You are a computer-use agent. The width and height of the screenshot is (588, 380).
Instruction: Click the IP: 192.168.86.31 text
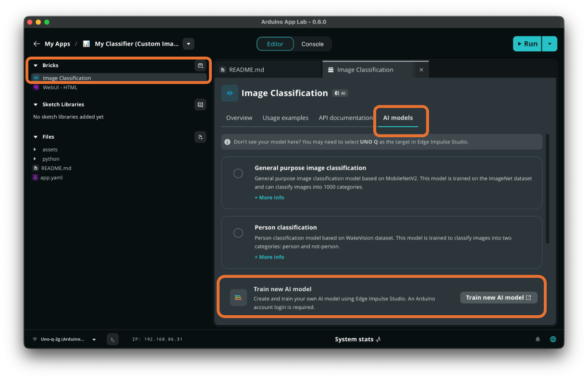(158, 339)
